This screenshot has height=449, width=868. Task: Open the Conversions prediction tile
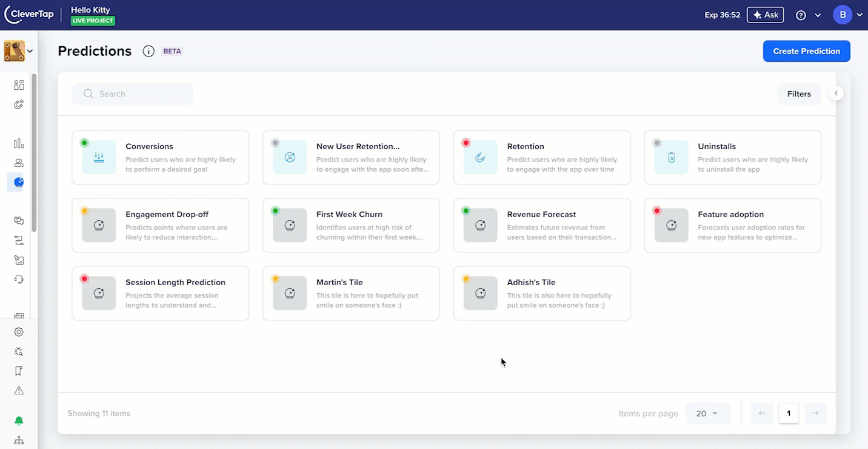tap(160, 157)
